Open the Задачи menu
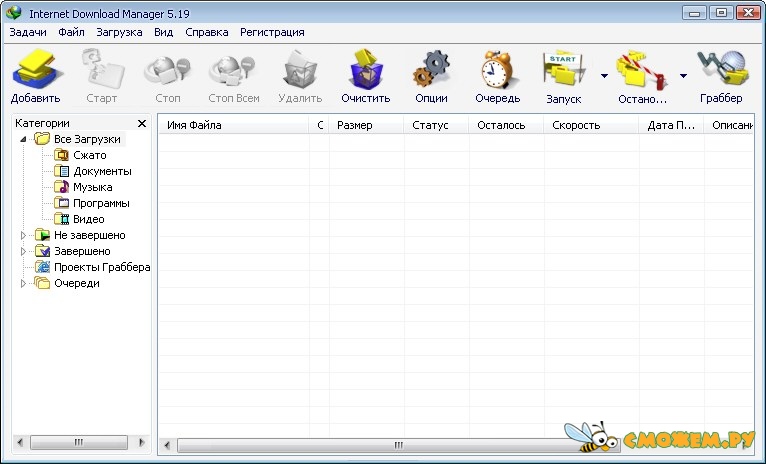 pos(28,32)
